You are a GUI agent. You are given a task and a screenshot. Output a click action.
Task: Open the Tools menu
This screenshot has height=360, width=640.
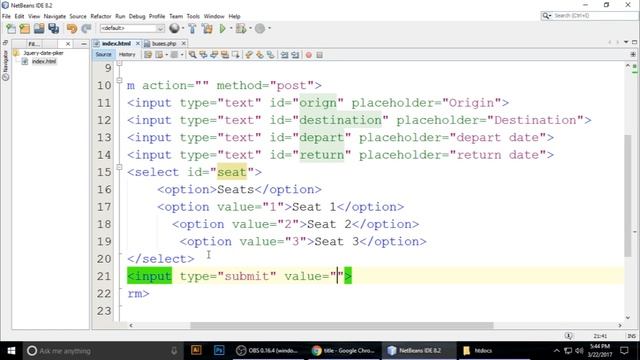coord(193,16)
